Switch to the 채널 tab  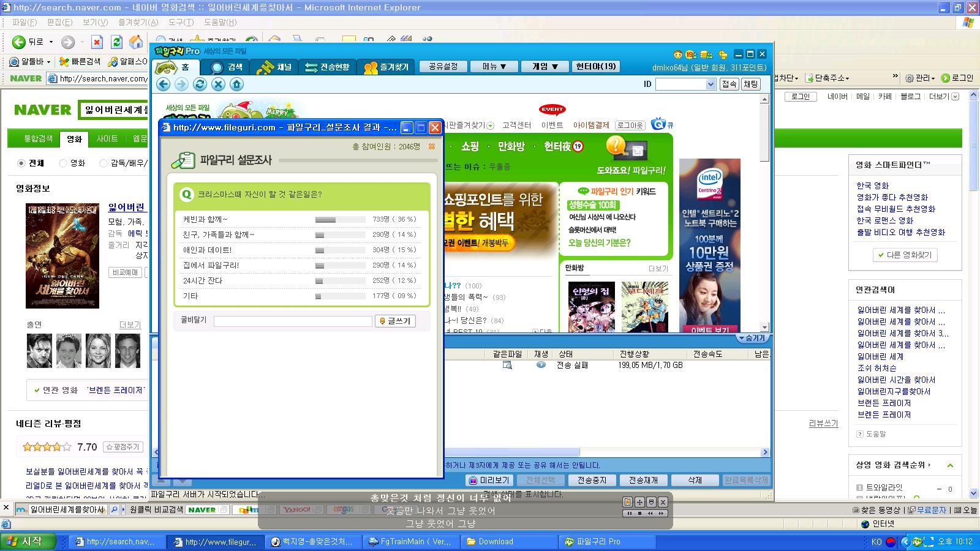pos(274,67)
